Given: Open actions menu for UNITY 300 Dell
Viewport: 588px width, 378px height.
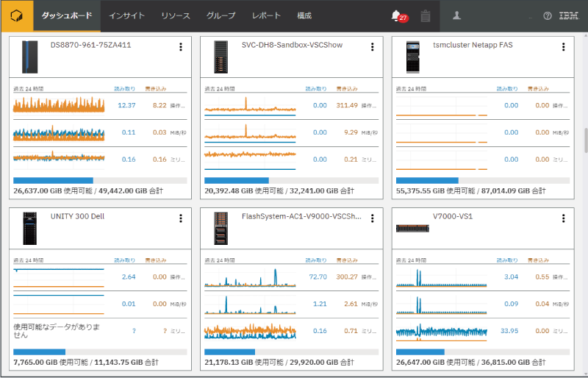Looking at the screenshot, I should click(x=181, y=218).
